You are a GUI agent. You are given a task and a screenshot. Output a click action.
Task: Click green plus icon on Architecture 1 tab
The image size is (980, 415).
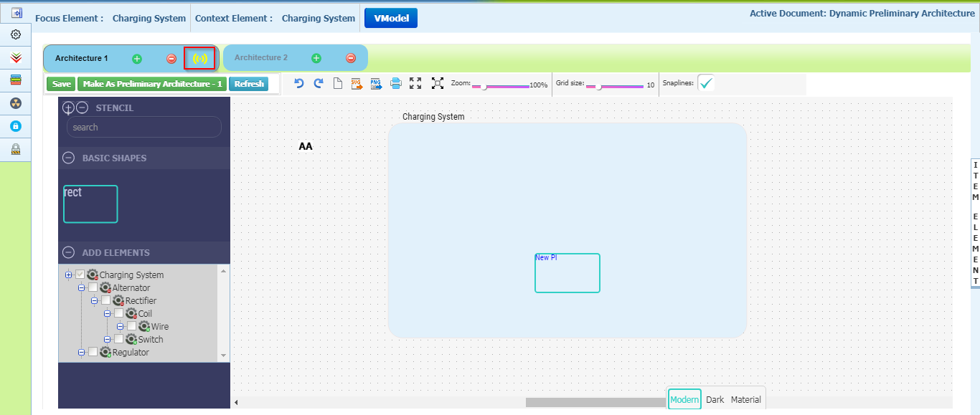click(x=137, y=59)
